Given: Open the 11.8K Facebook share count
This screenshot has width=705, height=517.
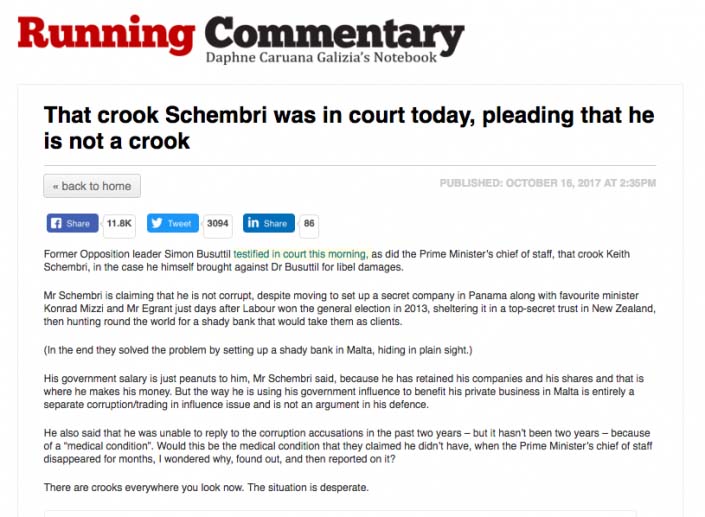Looking at the screenshot, I should [x=119, y=223].
